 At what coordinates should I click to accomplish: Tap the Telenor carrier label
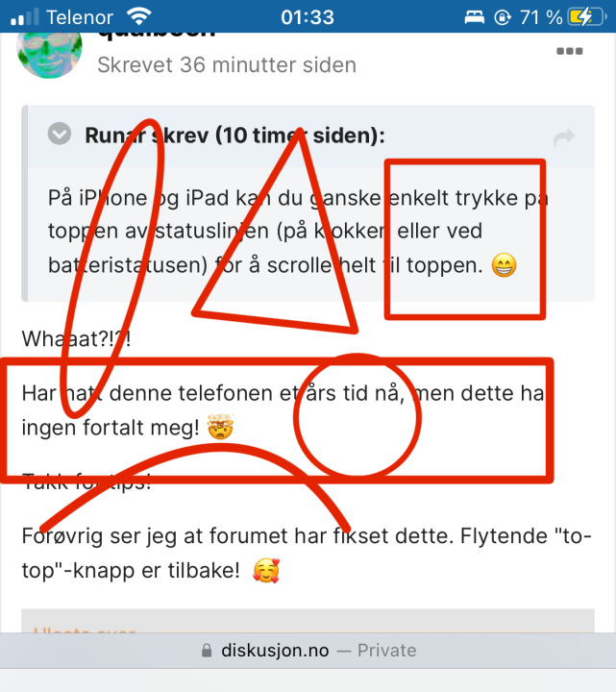[80, 17]
